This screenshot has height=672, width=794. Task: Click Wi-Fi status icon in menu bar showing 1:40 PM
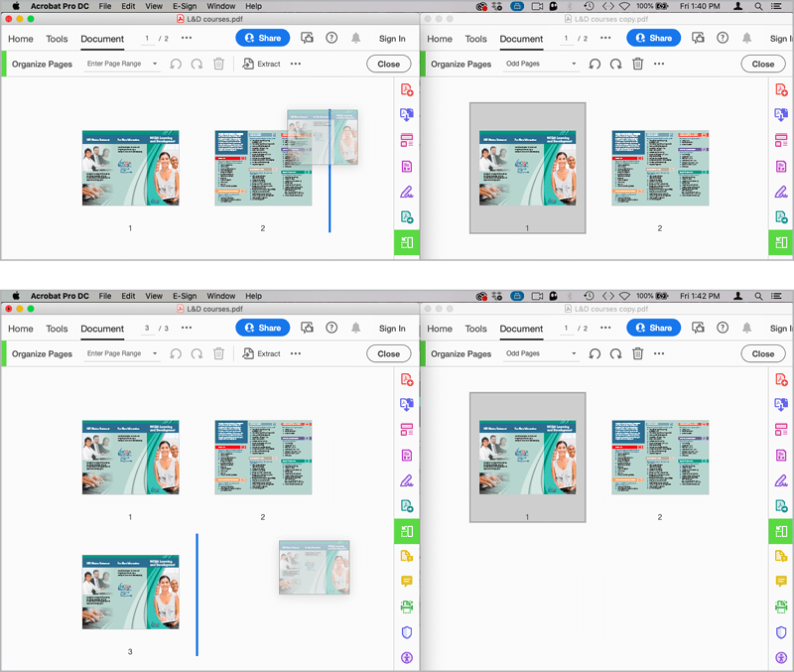pos(625,6)
